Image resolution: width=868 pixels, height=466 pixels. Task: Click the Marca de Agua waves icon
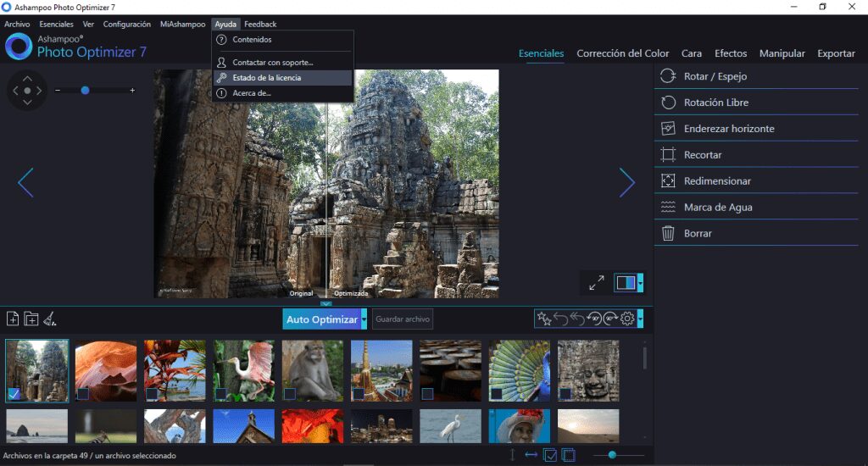668,207
